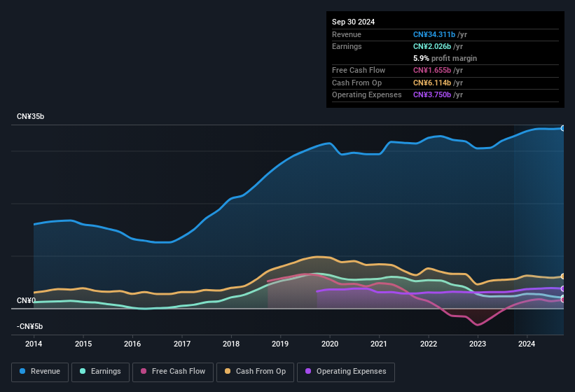The width and height of the screenshot is (575, 392).
Task: Click the Sep 30 2024 tooltip date
Action: 353,22
